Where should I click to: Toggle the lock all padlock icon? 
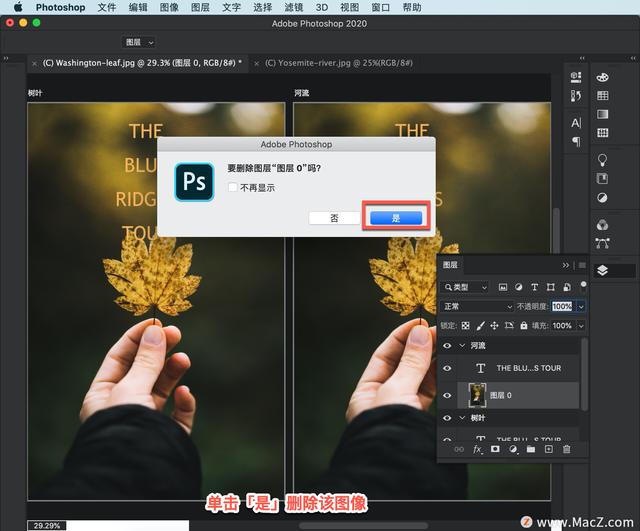point(524,326)
